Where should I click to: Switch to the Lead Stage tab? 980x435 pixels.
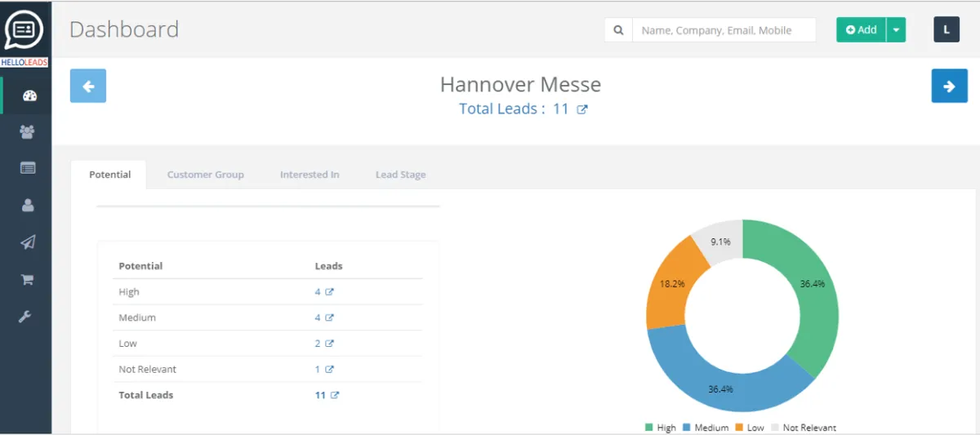tap(400, 175)
